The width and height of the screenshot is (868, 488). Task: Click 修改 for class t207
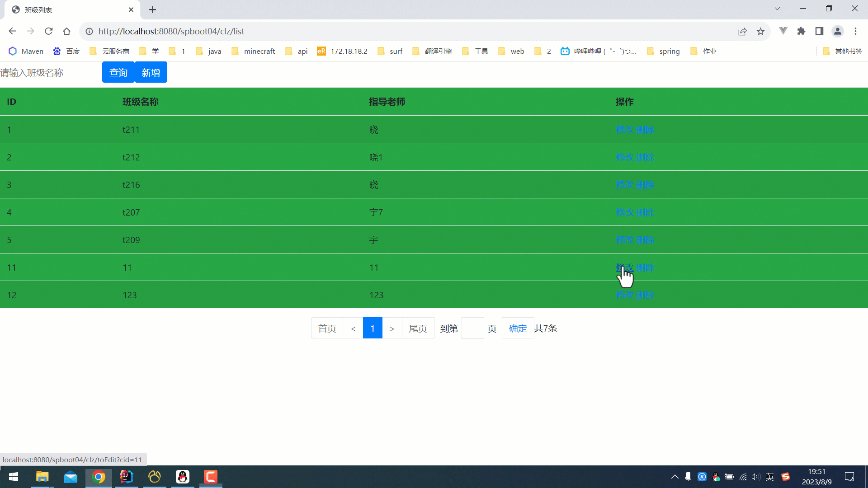(x=624, y=212)
